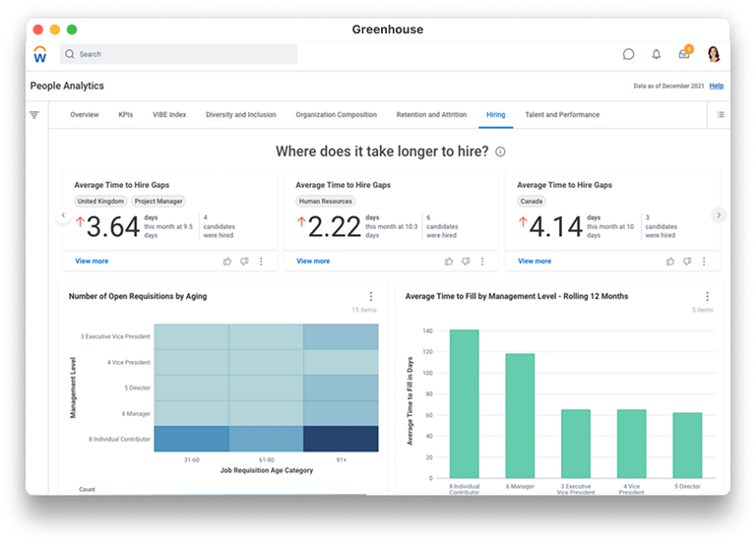Thumbs up the 3.64 days card

[x=227, y=261]
